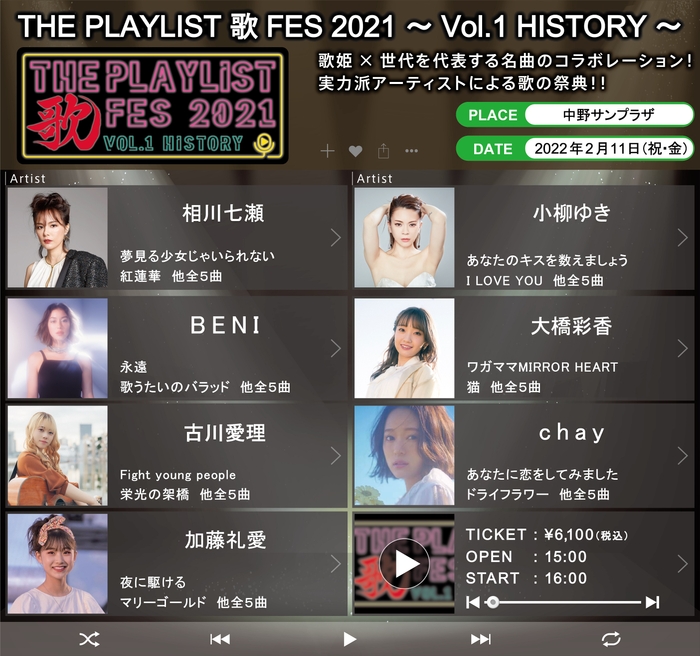Play the video on the ticket thumbnail
The width and height of the screenshot is (700, 656).
(404, 564)
